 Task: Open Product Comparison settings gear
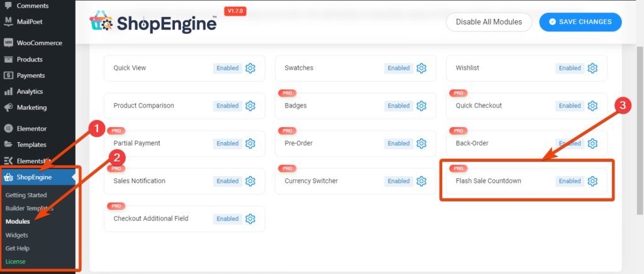pyautogui.click(x=250, y=106)
